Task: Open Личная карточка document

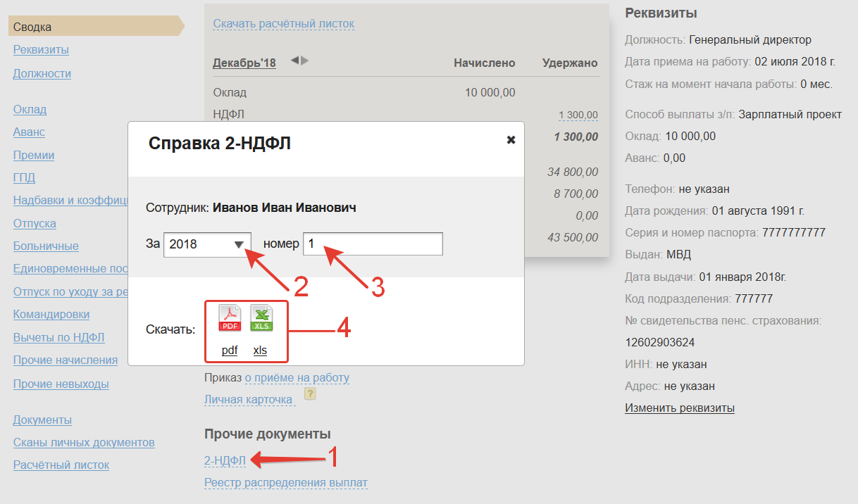Action: tap(248, 399)
